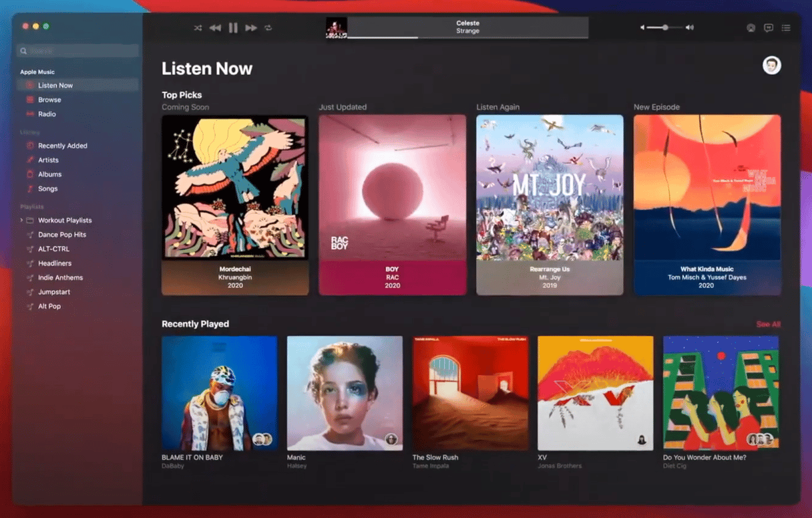Show the lyrics panel
The width and height of the screenshot is (812, 518).
click(769, 28)
